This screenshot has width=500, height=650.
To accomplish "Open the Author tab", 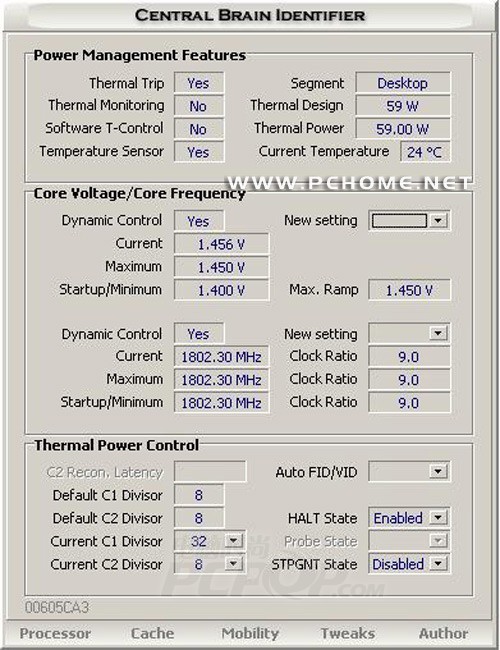I will coord(443,633).
